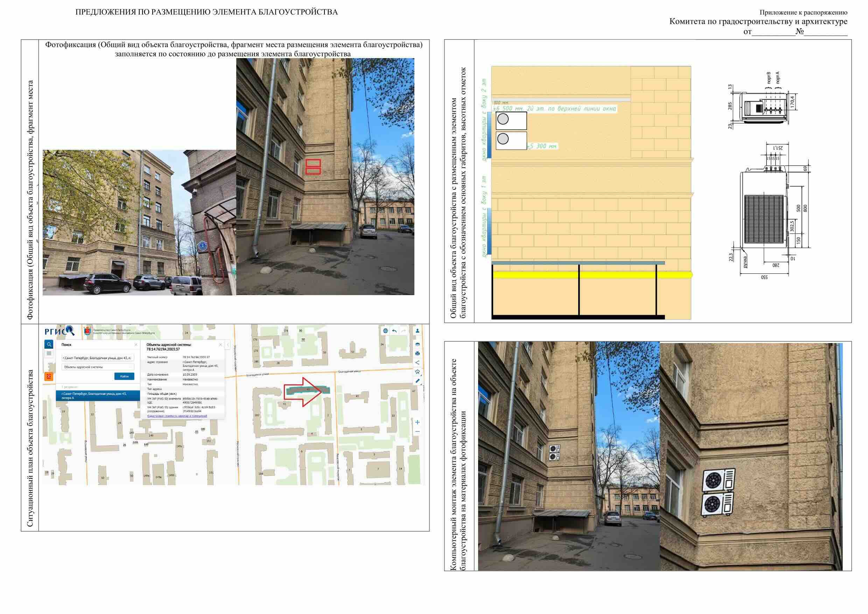The image size is (868, 614).
Task: Zoom in the map with plus button
Action: coord(417,422)
